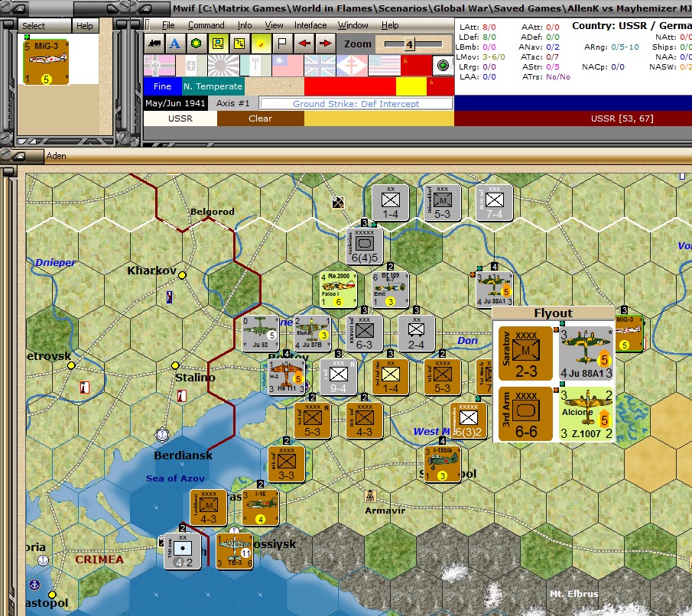Select the Saratov 2-3 unit in Flyout
Screen dimensions: 692x616
(525, 353)
